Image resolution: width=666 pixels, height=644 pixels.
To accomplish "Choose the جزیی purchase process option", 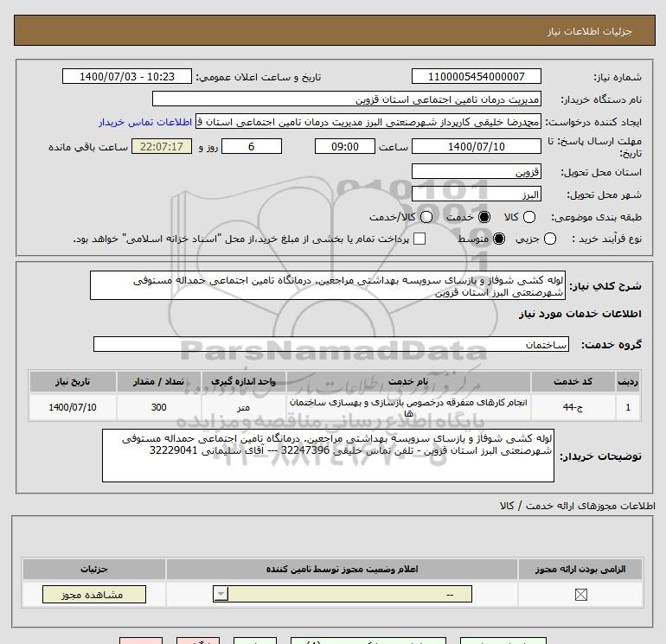I will (x=549, y=239).
